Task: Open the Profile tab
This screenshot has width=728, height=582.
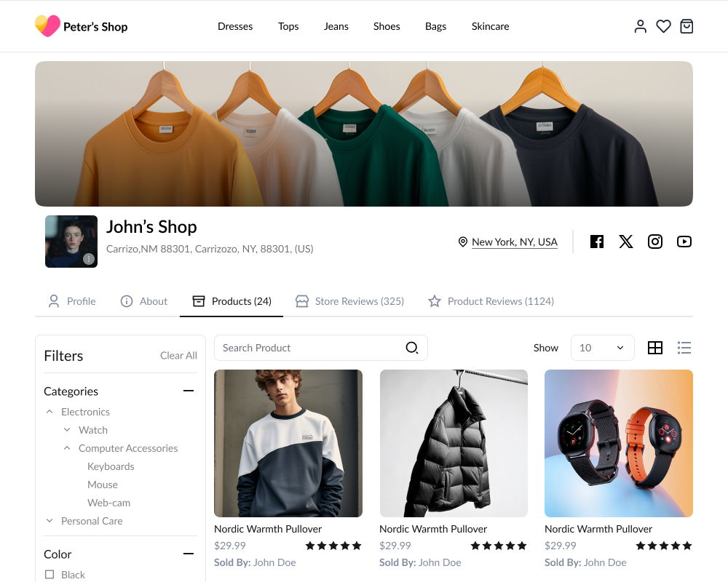Action: 72,301
